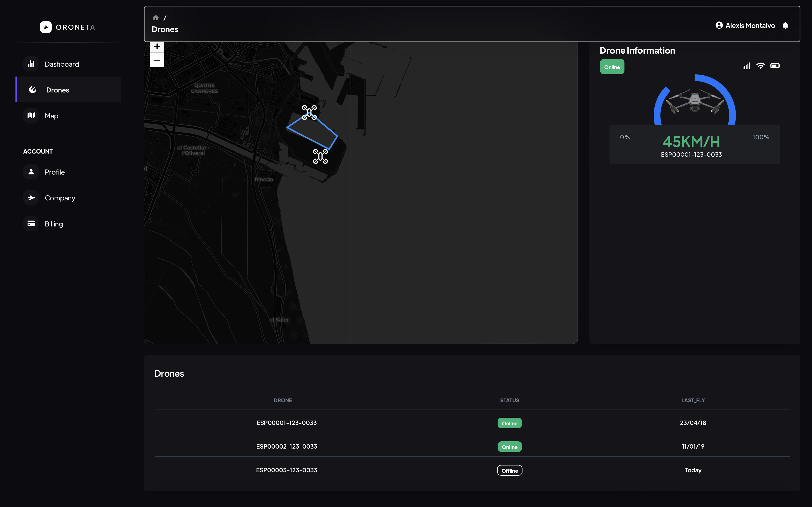
Task: Click Online badge for ESP00002-123-0033
Action: [x=509, y=447]
